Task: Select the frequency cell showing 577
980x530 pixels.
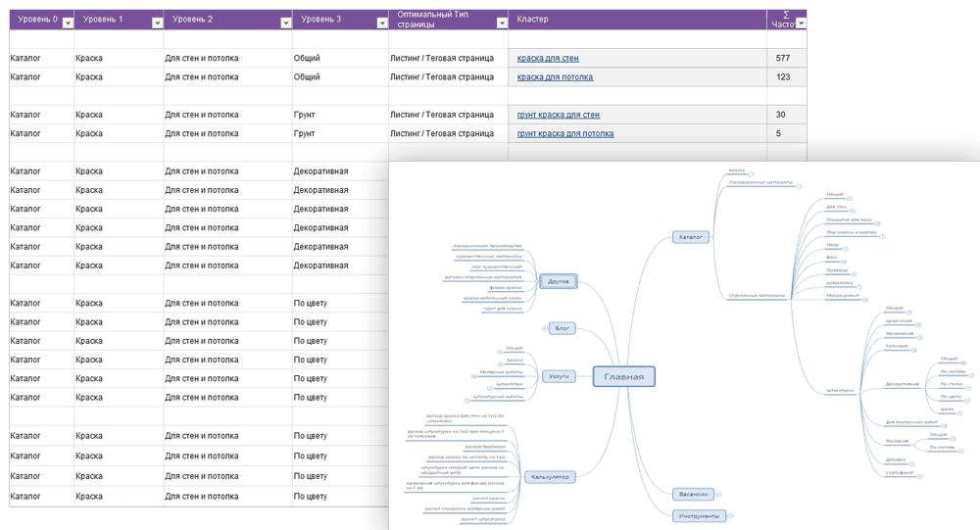Action: pos(782,59)
